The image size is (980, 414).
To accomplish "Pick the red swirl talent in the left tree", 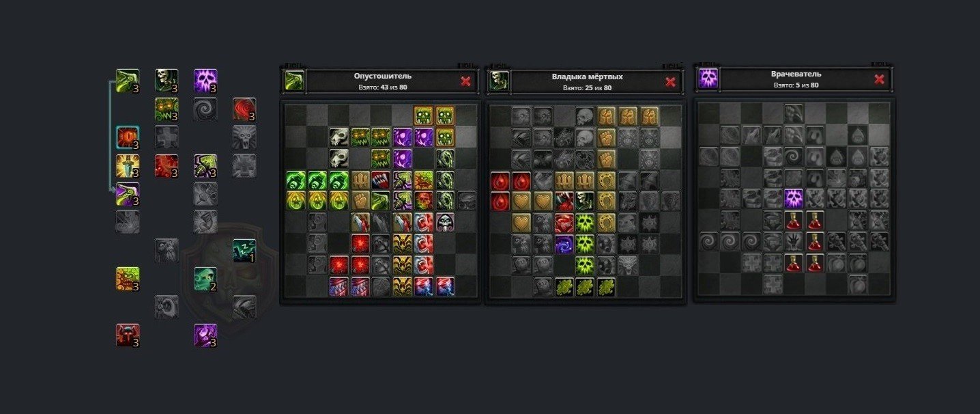I will pyautogui.click(x=244, y=109).
